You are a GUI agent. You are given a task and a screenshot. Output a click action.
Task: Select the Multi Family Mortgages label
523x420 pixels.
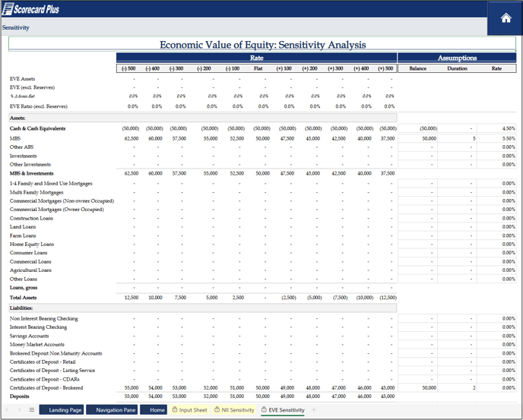[x=36, y=192]
